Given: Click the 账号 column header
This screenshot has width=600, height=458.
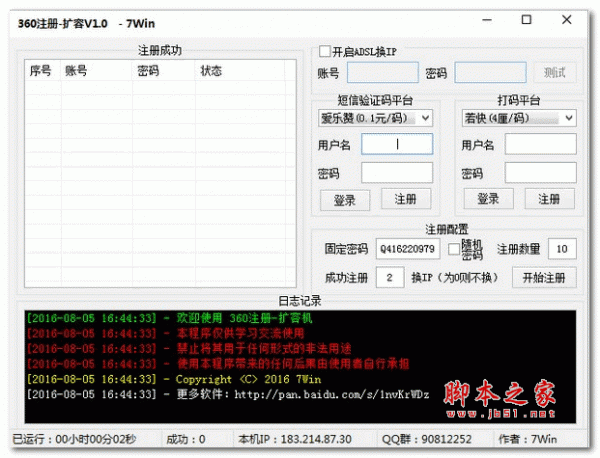Looking at the screenshot, I should (x=96, y=70).
